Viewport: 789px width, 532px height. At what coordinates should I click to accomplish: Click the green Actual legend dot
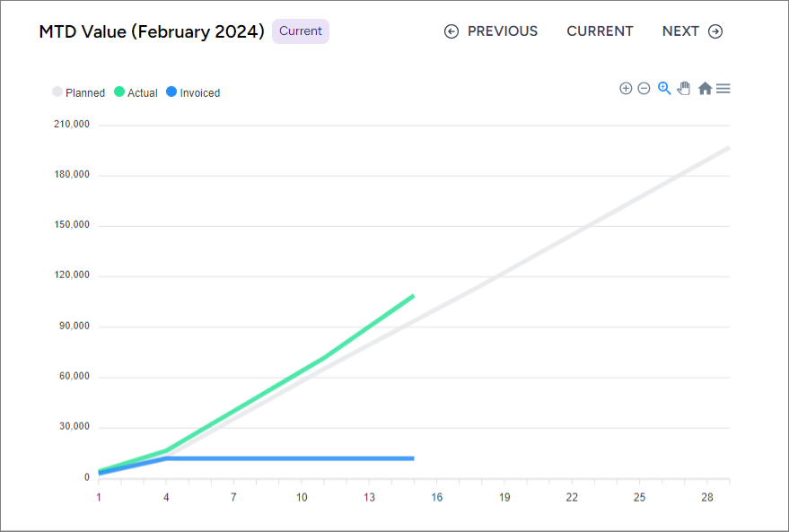(x=119, y=92)
